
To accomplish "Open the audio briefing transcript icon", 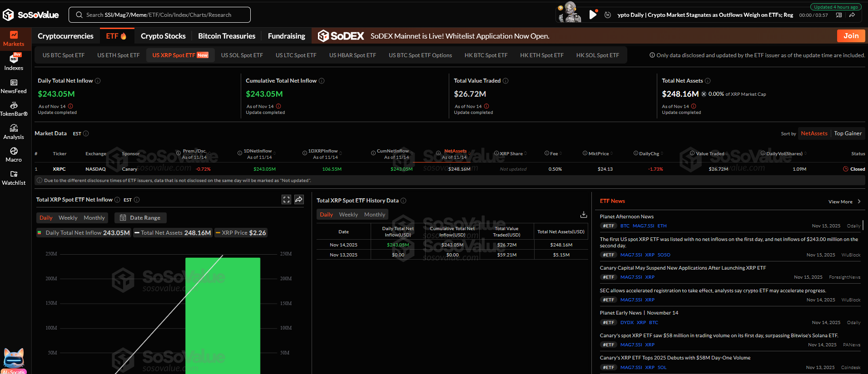I will [839, 15].
